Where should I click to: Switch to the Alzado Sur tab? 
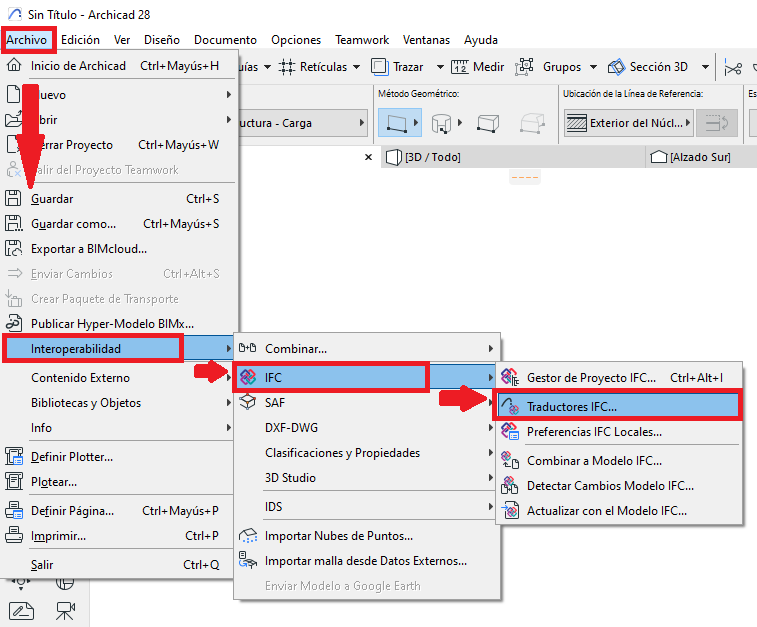click(x=690, y=157)
